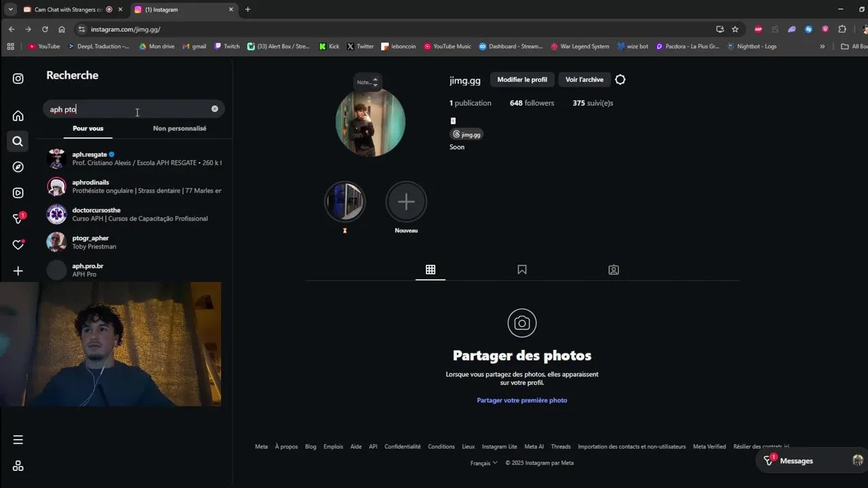
Task: Close the Instagram browser tab
Action: tap(231, 9)
